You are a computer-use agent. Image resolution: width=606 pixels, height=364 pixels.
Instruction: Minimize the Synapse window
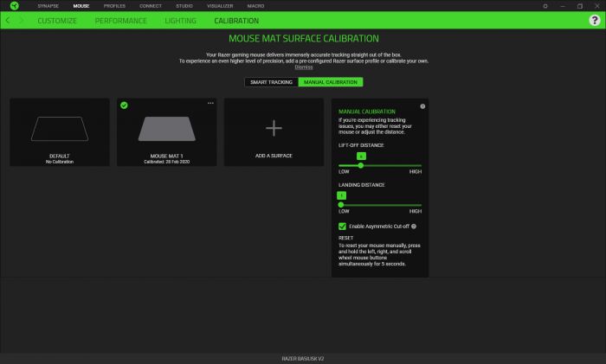563,6
